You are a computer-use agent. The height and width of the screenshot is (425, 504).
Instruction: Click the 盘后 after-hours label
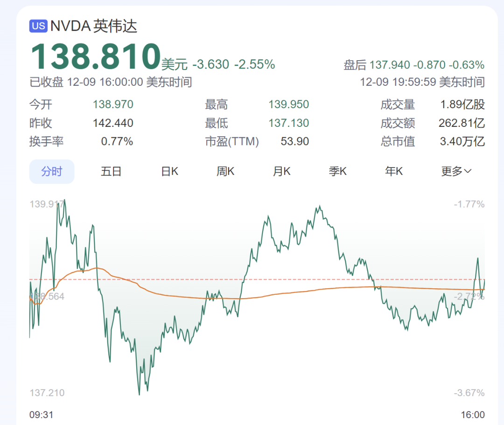pyautogui.click(x=355, y=65)
